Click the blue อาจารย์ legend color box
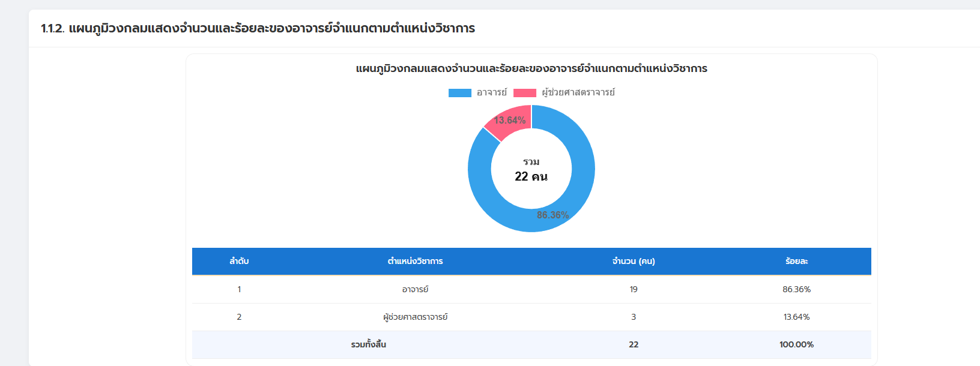980x366 pixels. click(x=459, y=93)
